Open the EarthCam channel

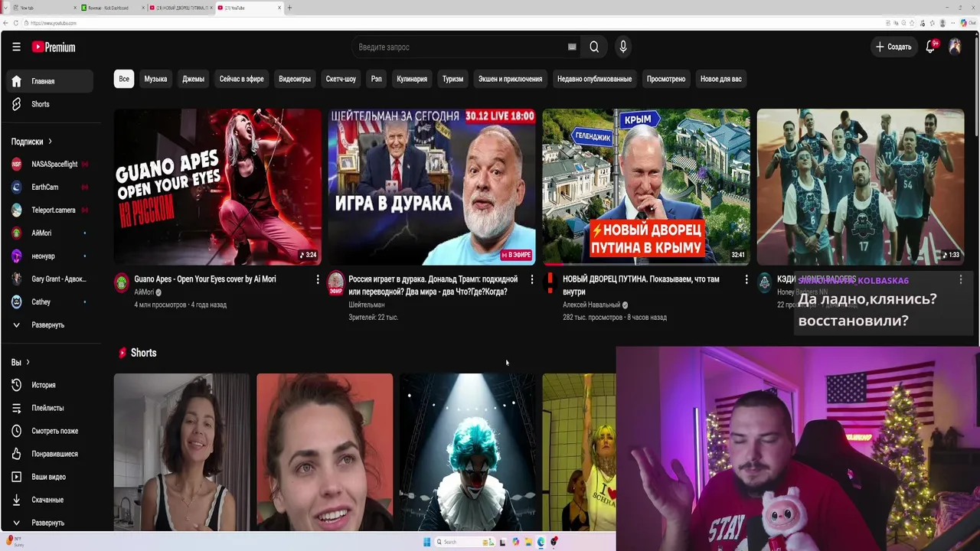click(51, 187)
